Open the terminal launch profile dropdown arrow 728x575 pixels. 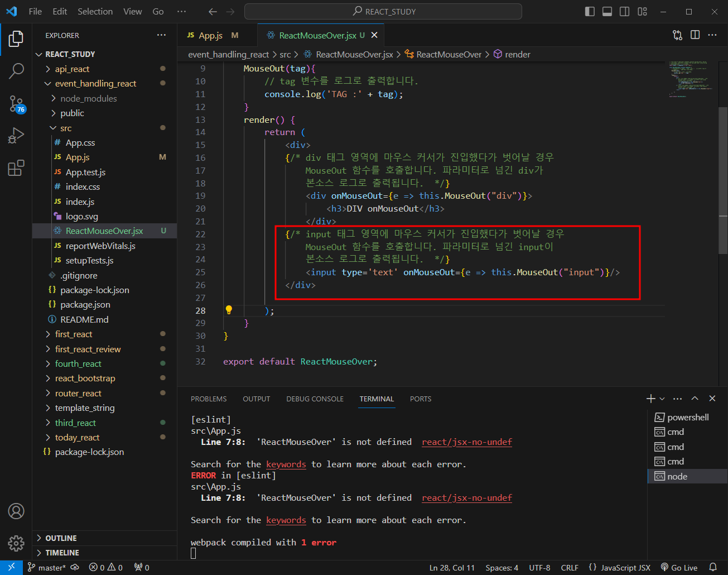pos(662,399)
